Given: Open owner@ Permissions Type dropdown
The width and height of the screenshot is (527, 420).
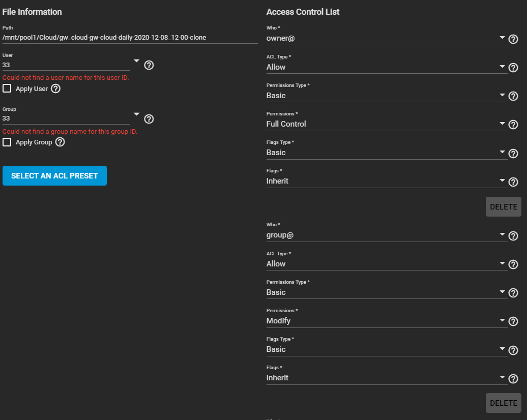Looking at the screenshot, I should pos(387,96).
